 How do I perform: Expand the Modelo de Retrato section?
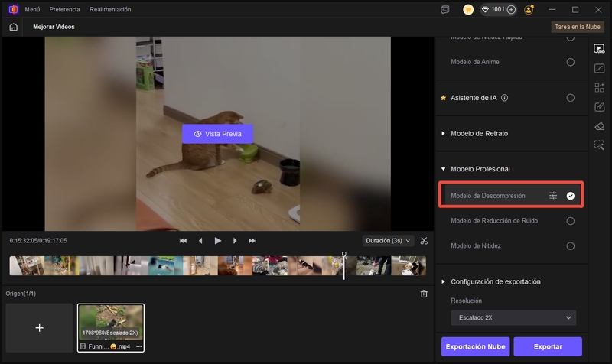443,133
